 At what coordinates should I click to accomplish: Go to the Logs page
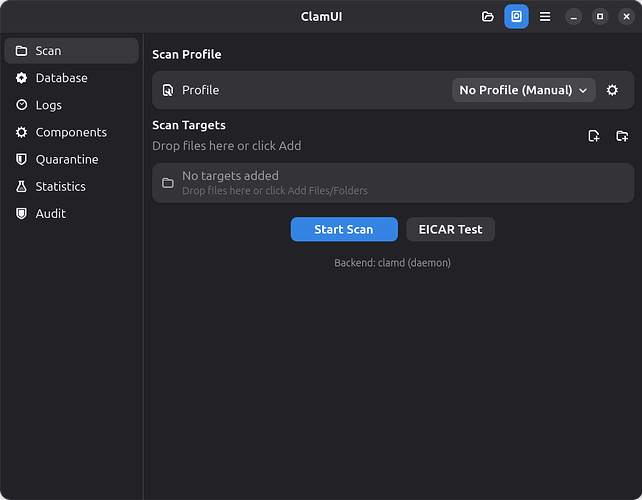click(71, 105)
